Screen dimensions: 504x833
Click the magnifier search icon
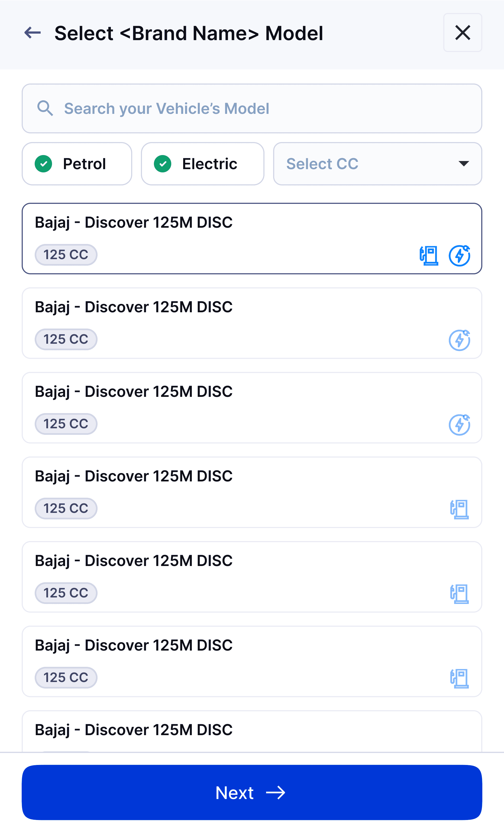pos(45,108)
